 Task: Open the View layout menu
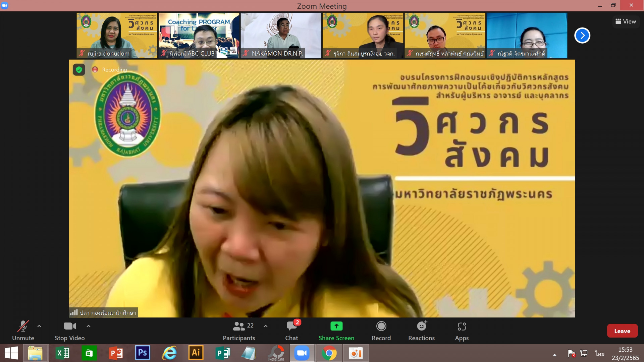[x=626, y=21]
